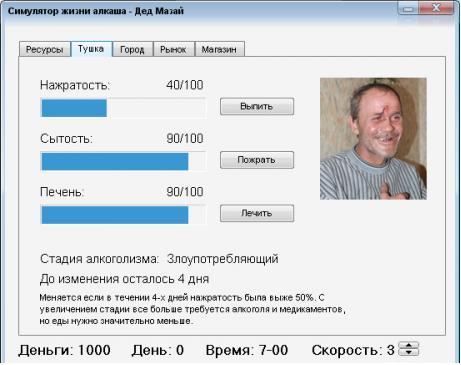This screenshot has height=365, width=461.
Task: Click the Нажратость progress bar
Action: 123,108
